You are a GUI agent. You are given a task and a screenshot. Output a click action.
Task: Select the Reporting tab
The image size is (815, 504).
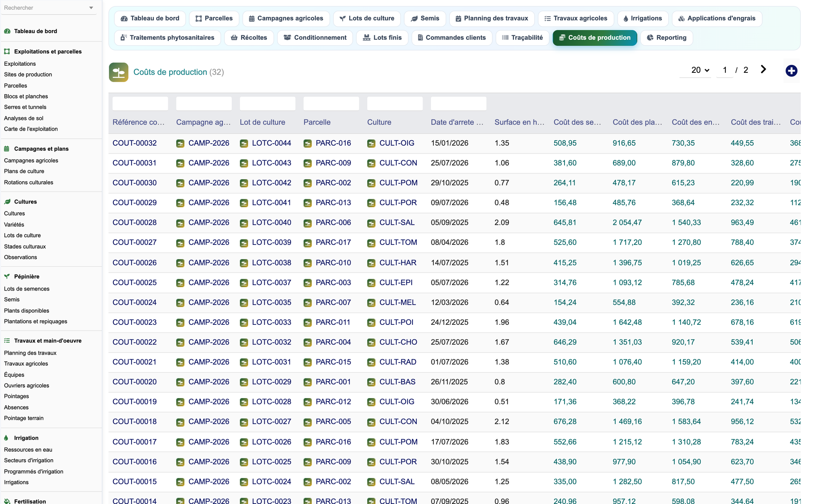coord(666,38)
